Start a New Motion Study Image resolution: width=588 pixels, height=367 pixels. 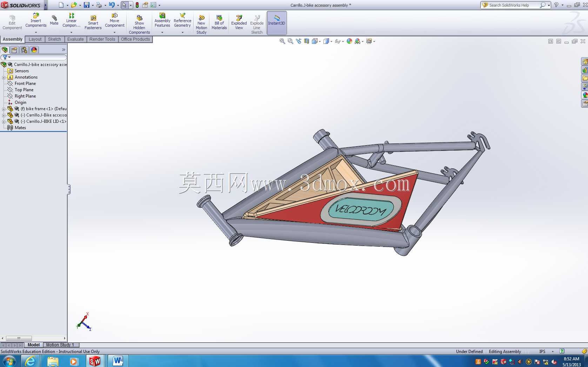(201, 25)
